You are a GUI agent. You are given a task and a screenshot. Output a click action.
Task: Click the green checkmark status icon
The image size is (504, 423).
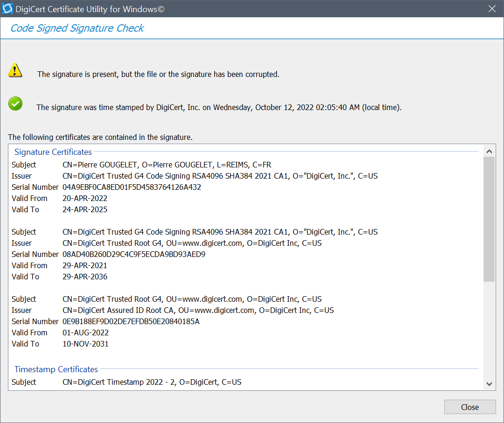pos(15,104)
